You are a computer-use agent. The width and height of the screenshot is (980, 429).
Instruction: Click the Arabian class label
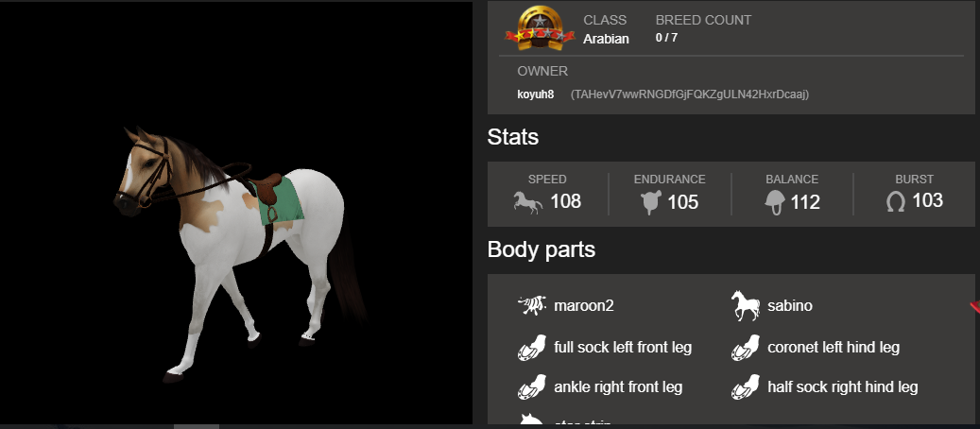607,40
